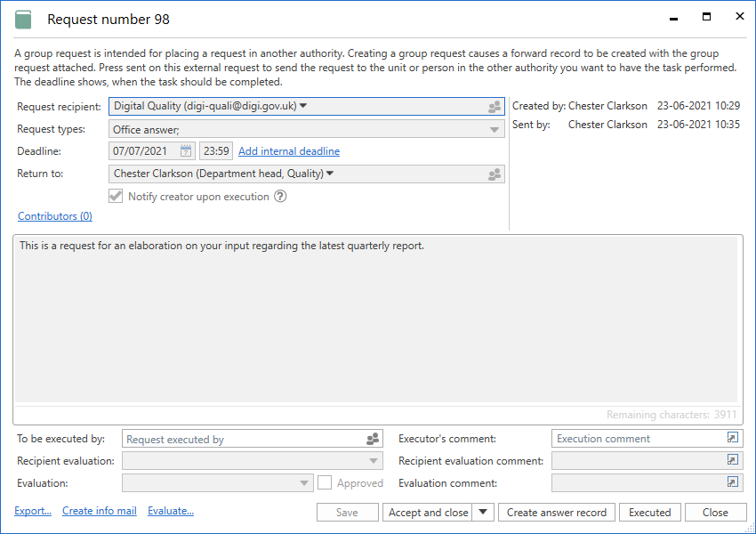Open the Contributors (0) link

click(55, 216)
